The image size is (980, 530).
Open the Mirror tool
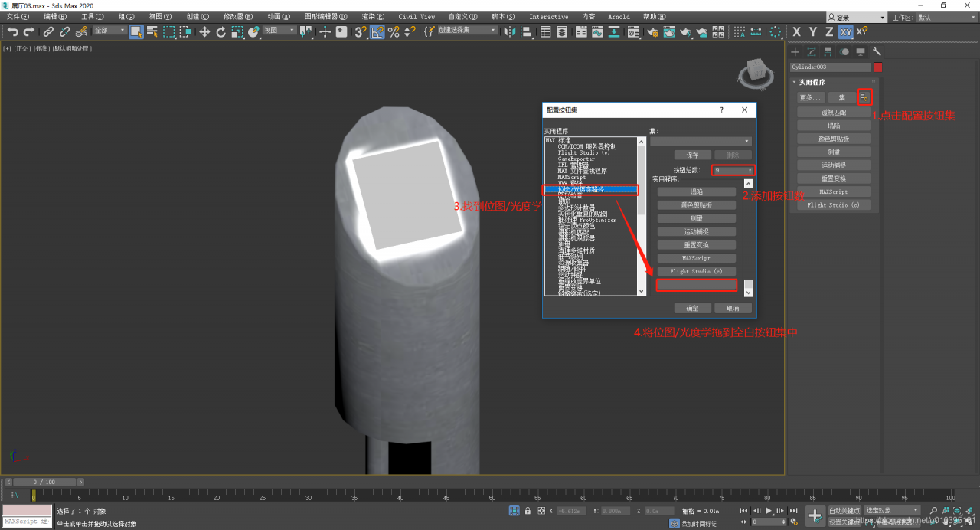[x=509, y=31]
